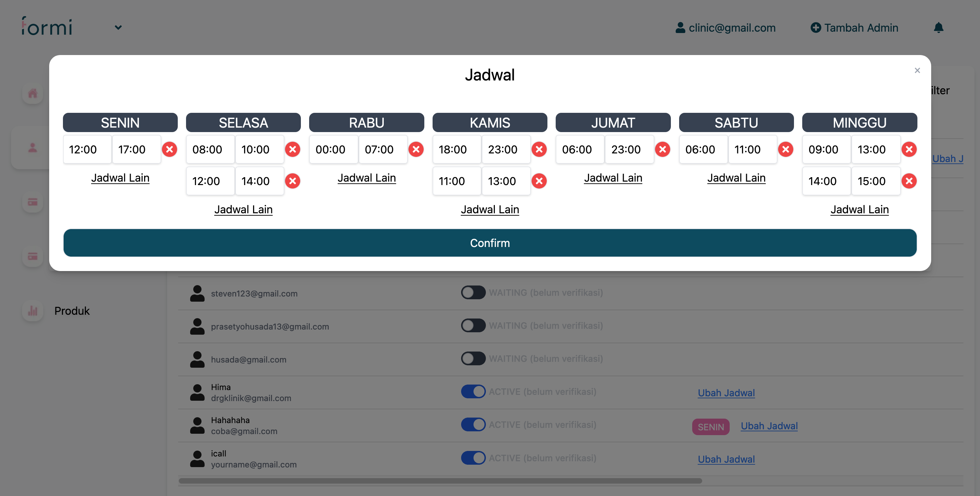The width and height of the screenshot is (980, 496).
Task: Open Produk sidebar menu item
Action: (x=72, y=311)
